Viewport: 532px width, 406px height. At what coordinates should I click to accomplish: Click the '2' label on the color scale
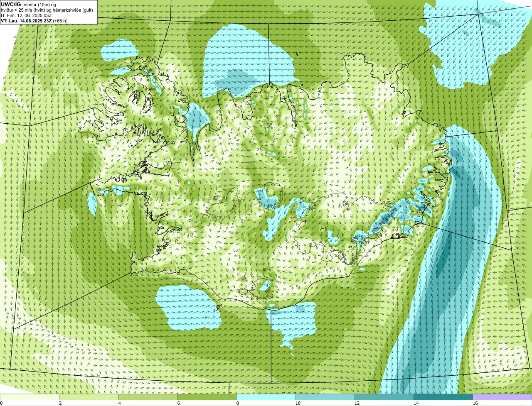(x=60, y=403)
